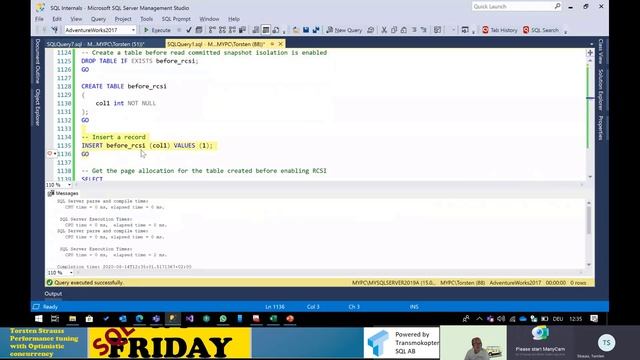
Task: Click Task View icon on taskbar
Action: [55, 319]
